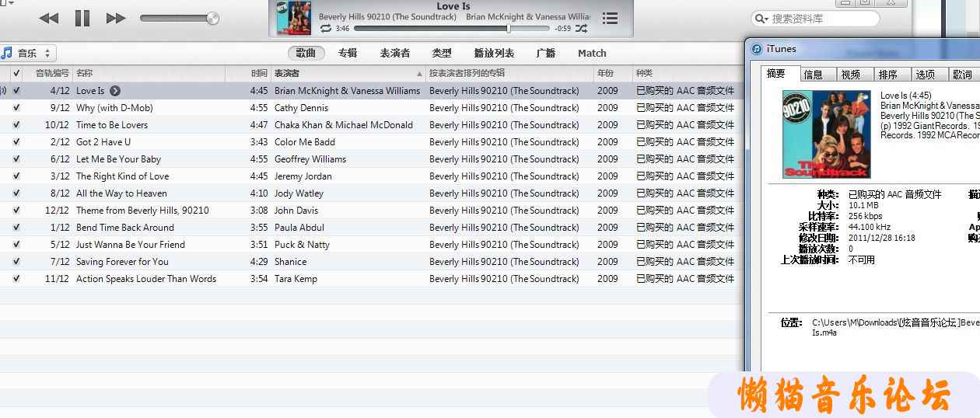Click the arrow button next to Love Is

click(x=115, y=91)
